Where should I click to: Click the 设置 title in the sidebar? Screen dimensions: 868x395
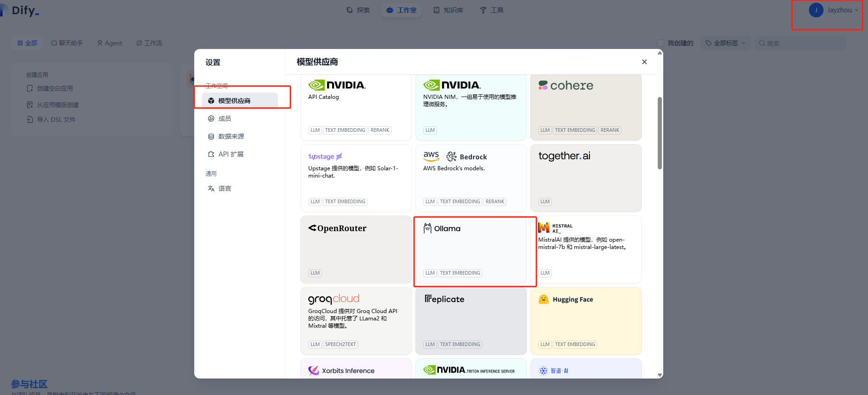coord(213,62)
